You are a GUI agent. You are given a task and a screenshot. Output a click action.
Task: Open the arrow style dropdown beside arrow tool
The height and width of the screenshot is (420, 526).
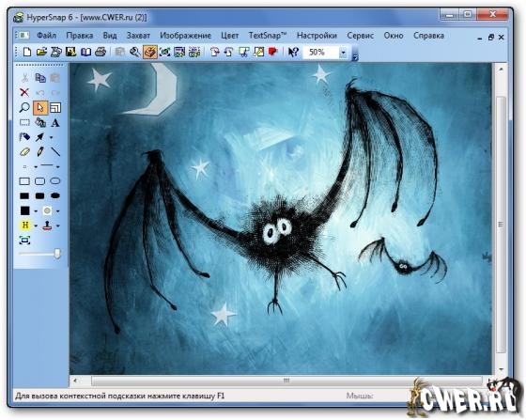coord(52,137)
